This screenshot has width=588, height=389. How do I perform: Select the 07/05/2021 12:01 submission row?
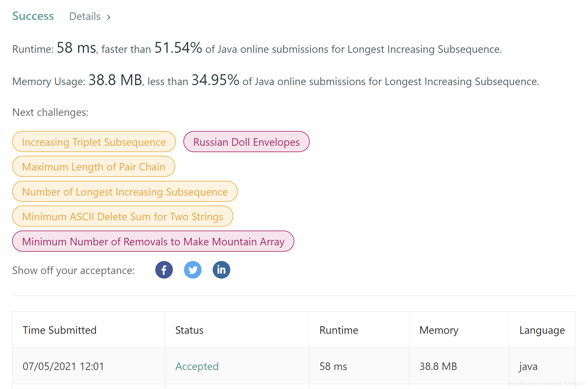[294, 366]
